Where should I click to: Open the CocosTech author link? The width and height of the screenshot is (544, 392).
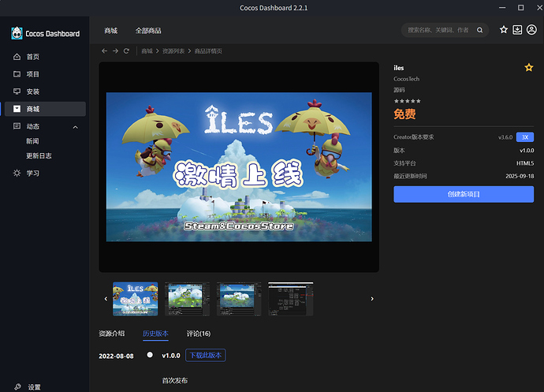pyautogui.click(x=406, y=79)
